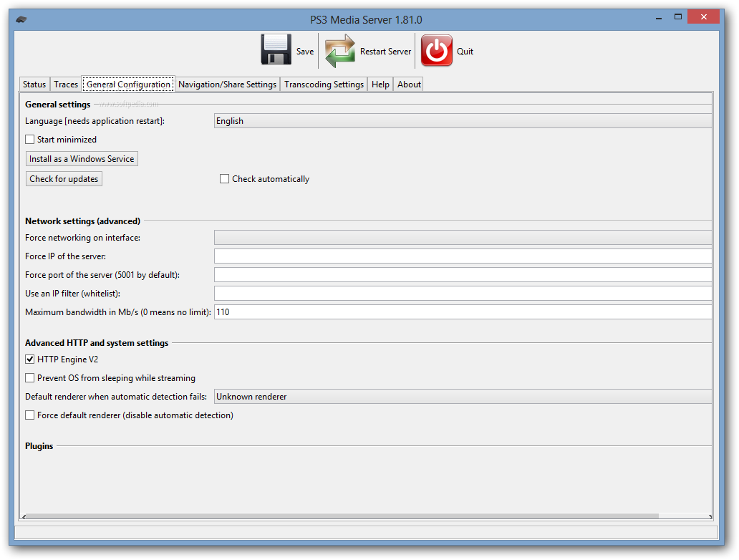Image resolution: width=739 pixels, height=560 pixels.
Task: Go to the Transcoding Settings tab
Action: (x=324, y=85)
